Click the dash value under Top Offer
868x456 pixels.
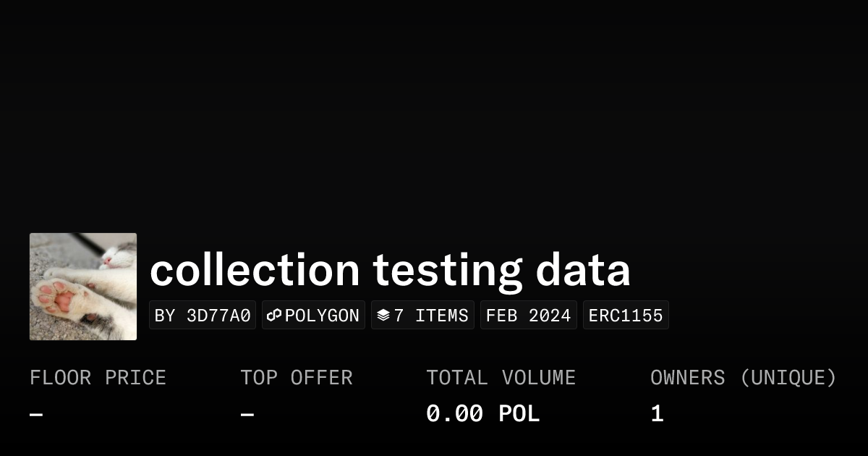pos(247,415)
